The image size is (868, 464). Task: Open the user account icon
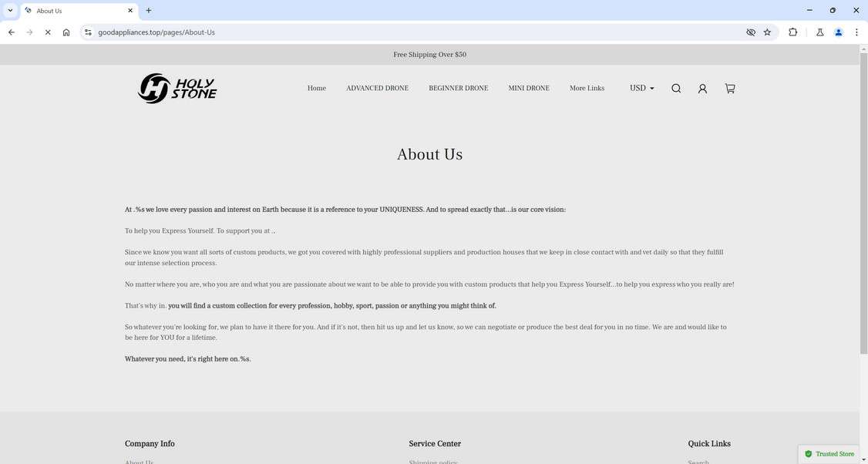coord(702,89)
